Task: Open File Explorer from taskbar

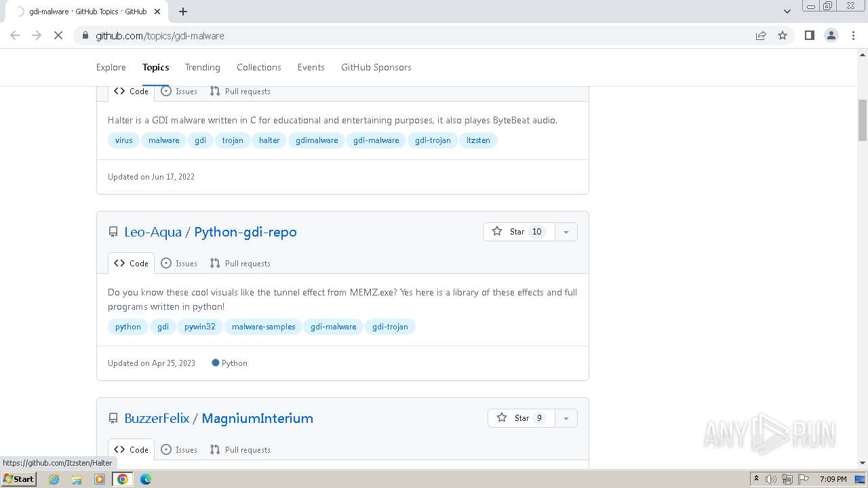Action: (x=77, y=479)
